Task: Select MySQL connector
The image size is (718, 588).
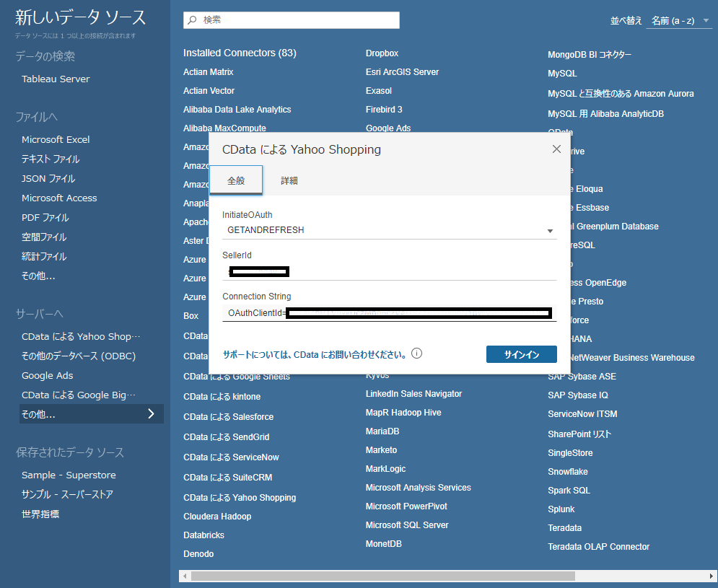Action: 562,74
